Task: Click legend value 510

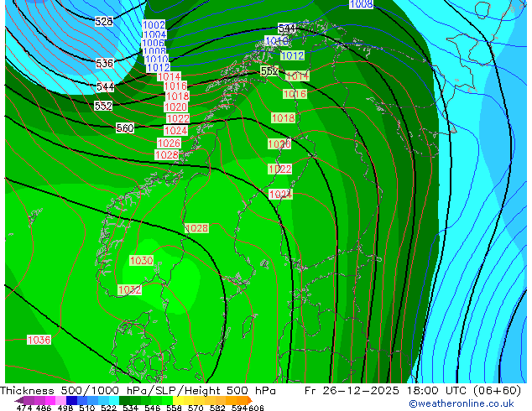Action: (87, 408)
